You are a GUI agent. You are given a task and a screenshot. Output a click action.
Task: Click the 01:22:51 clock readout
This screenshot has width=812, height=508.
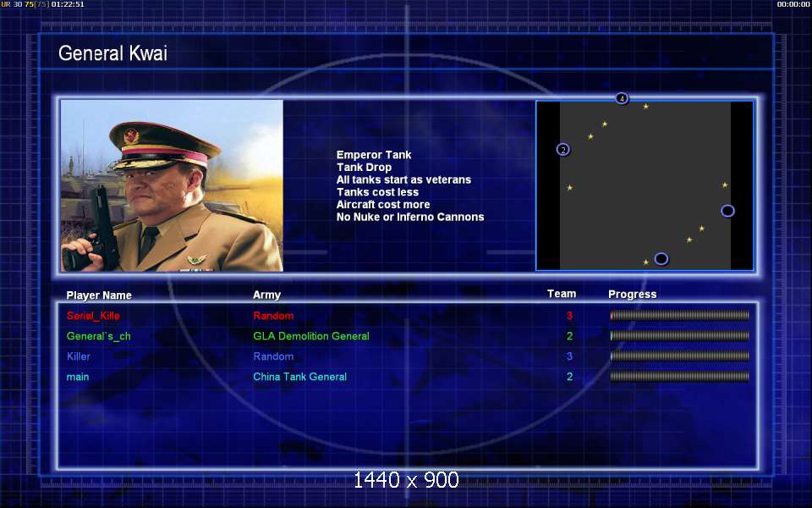coord(68,4)
